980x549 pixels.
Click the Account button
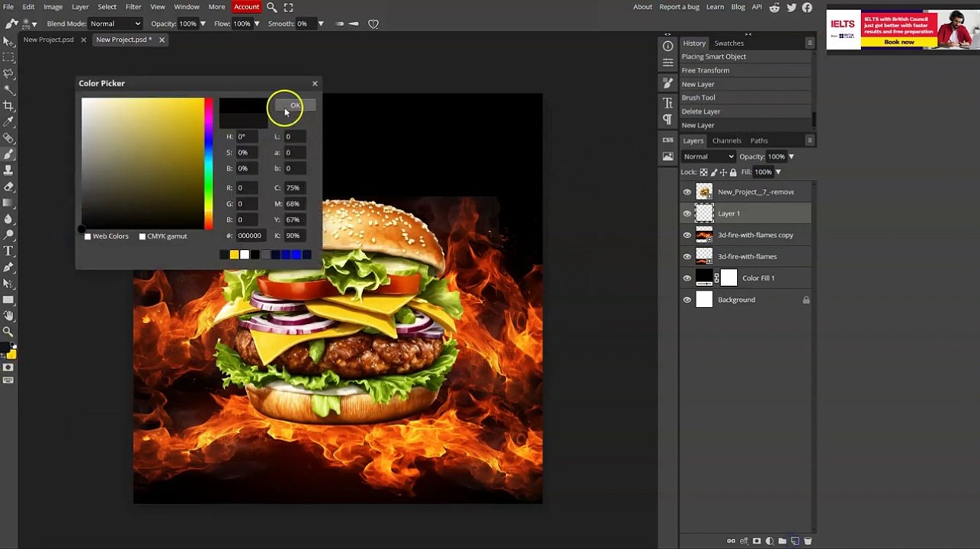click(246, 7)
